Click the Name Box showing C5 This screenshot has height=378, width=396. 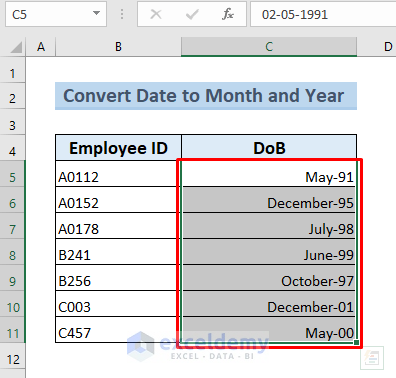(56, 14)
